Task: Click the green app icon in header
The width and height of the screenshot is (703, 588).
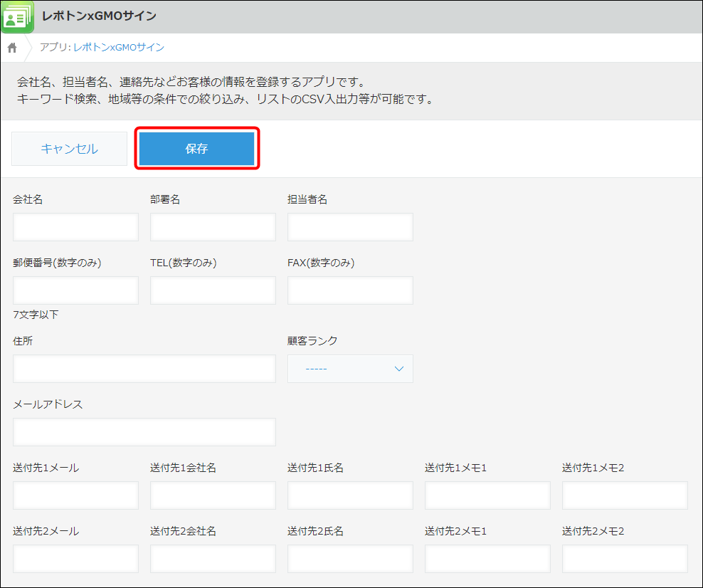Action: click(x=18, y=17)
